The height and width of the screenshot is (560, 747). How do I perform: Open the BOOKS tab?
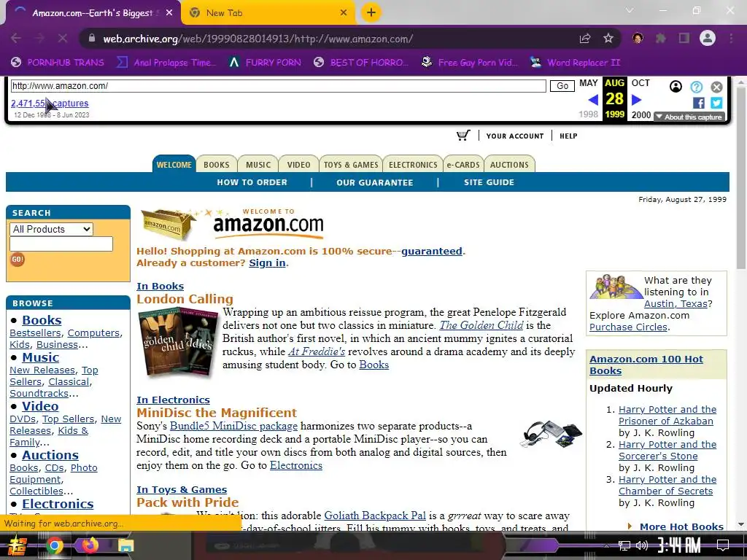pos(216,165)
